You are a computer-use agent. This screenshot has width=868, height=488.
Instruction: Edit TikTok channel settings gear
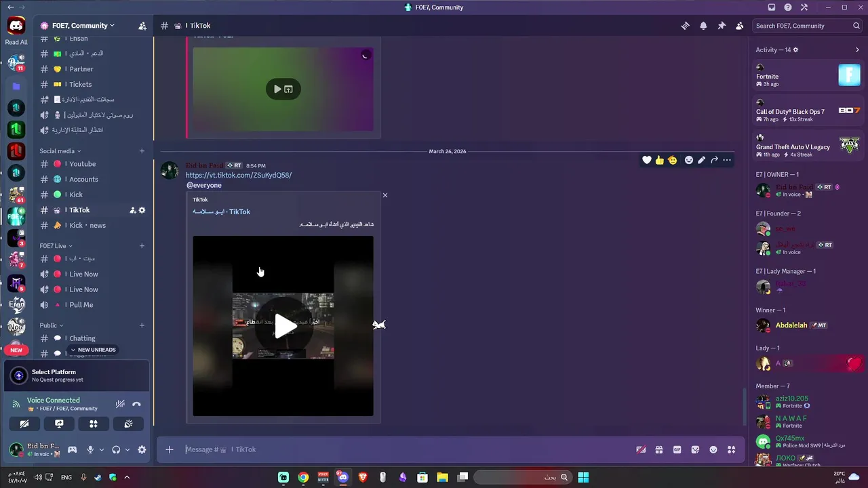click(142, 210)
